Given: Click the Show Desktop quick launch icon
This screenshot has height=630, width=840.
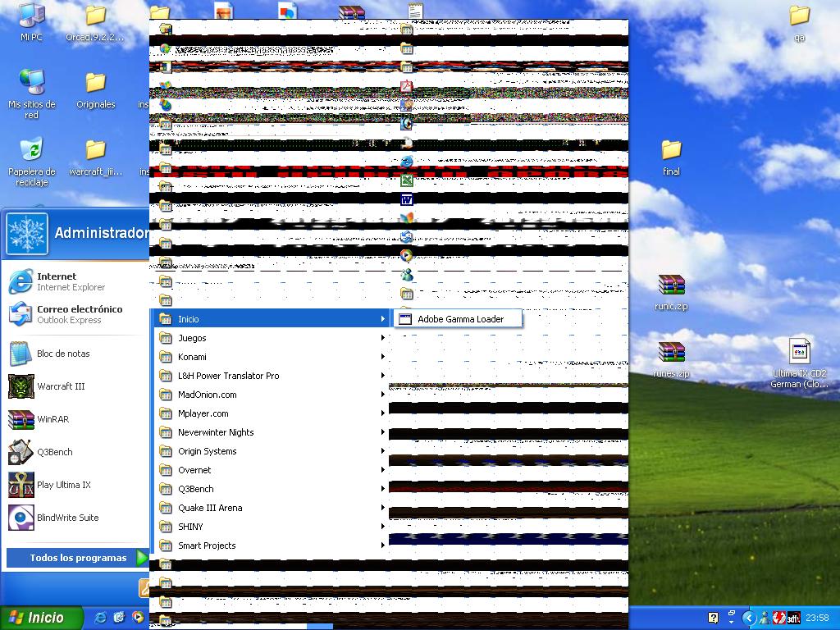Looking at the screenshot, I should pos(119,618).
